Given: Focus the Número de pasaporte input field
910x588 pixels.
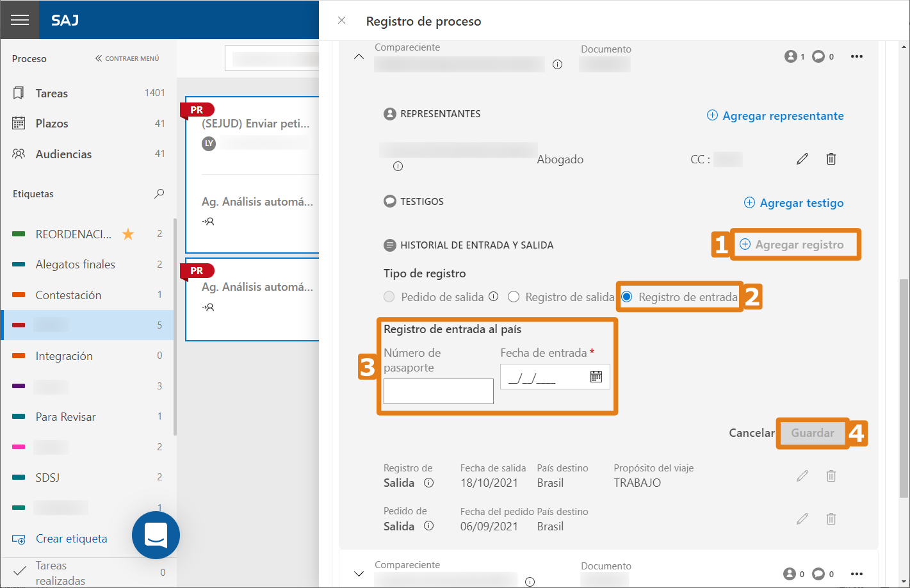Looking at the screenshot, I should 439,391.
